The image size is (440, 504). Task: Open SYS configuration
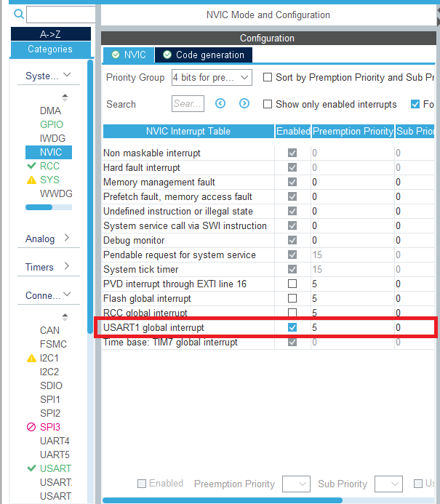point(49,180)
